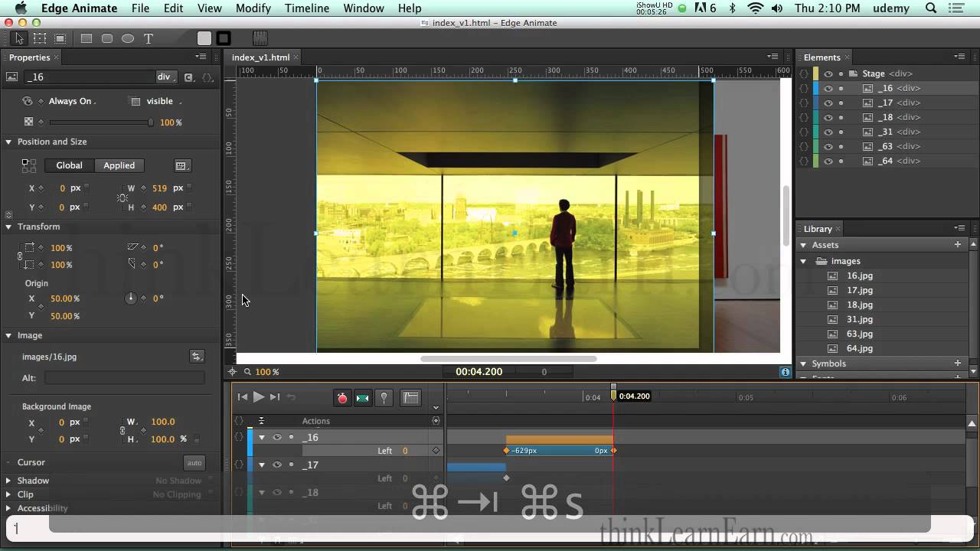Open the Properties panel options menu
Viewport: 980px width, 551px height.
point(201,57)
